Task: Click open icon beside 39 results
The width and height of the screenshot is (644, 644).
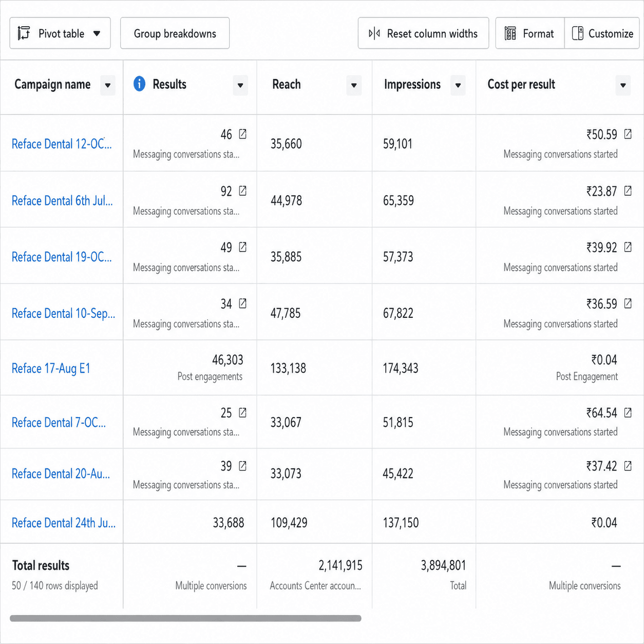Action: point(243,466)
